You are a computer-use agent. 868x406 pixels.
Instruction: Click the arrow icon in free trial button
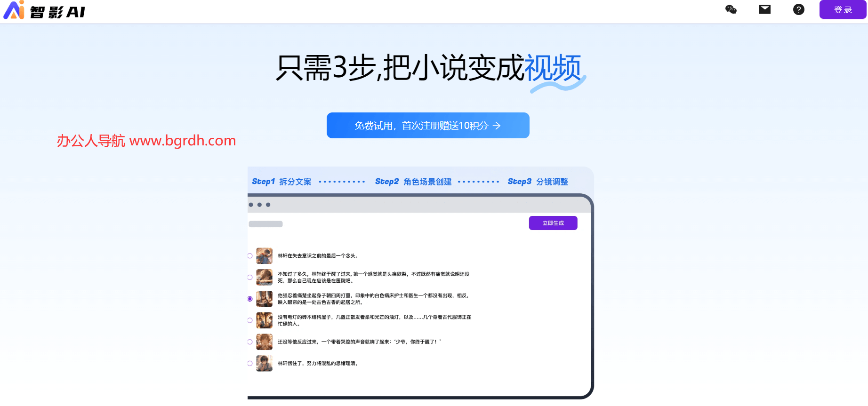[x=497, y=126]
